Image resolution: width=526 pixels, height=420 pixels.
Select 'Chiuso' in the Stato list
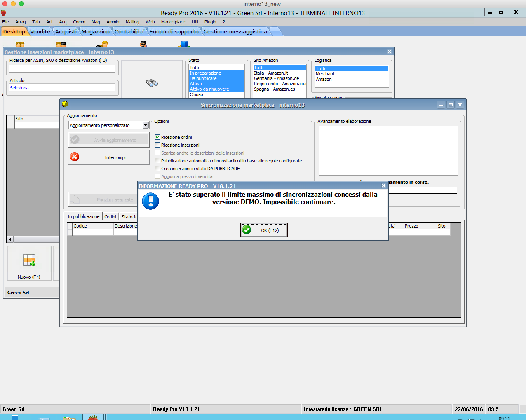click(x=216, y=94)
